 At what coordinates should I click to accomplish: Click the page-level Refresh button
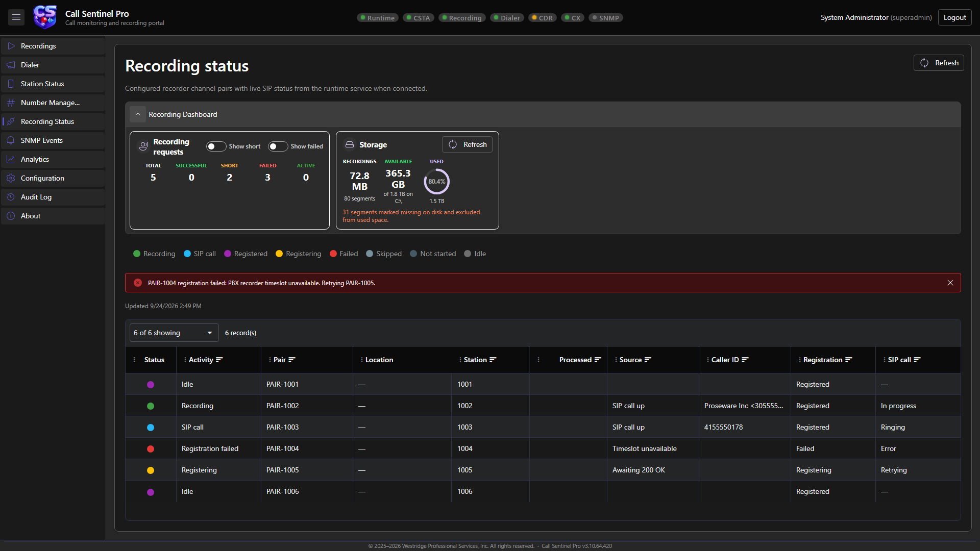pyautogui.click(x=939, y=63)
